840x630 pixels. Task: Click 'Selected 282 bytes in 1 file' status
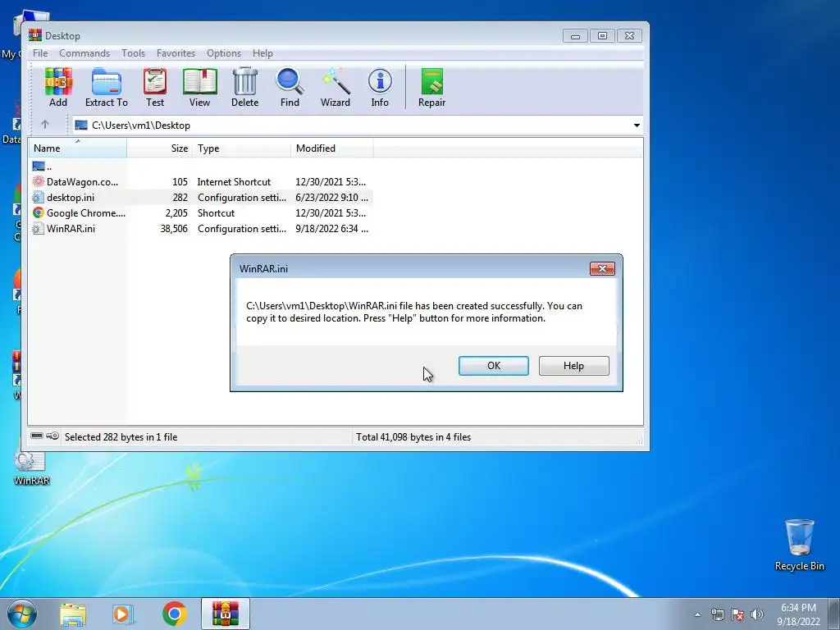point(121,436)
